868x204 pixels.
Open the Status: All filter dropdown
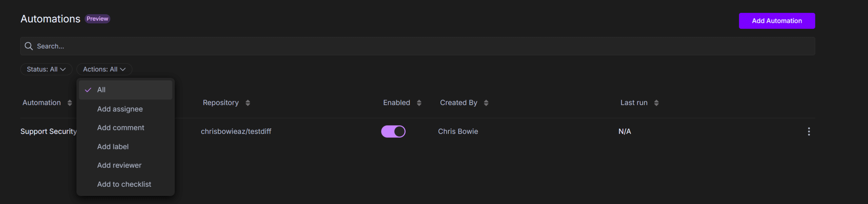point(46,69)
